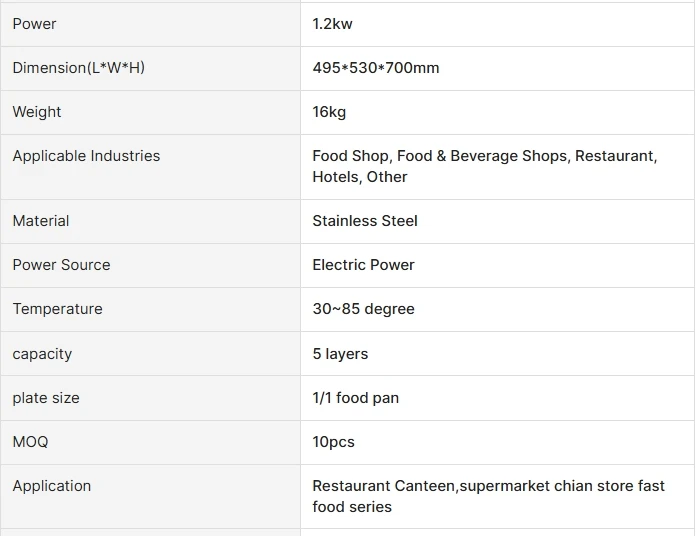Select the Stainless Steel value
Viewport: 699px width, 536px height.
click(365, 221)
